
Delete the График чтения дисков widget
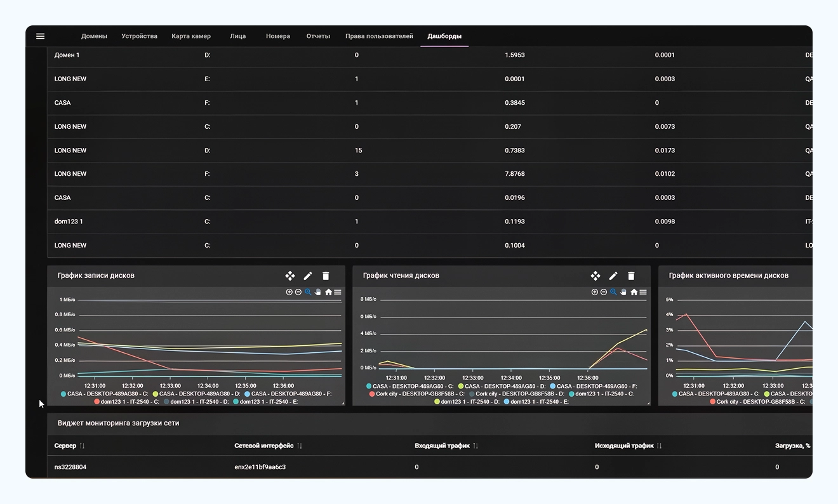click(631, 275)
